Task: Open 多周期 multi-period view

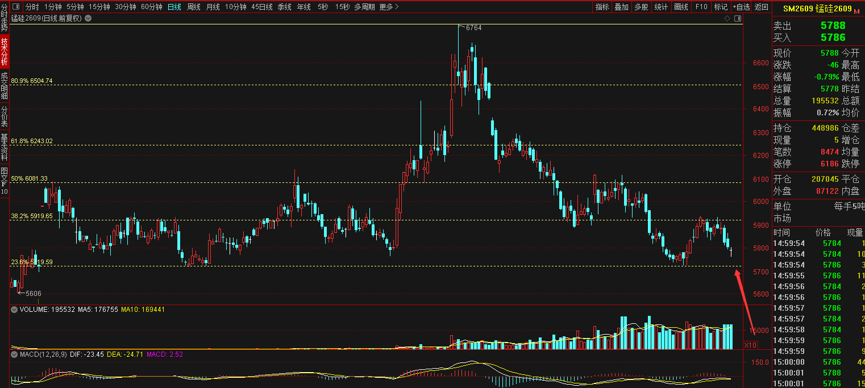Action: pyautogui.click(x=364, y=7)
